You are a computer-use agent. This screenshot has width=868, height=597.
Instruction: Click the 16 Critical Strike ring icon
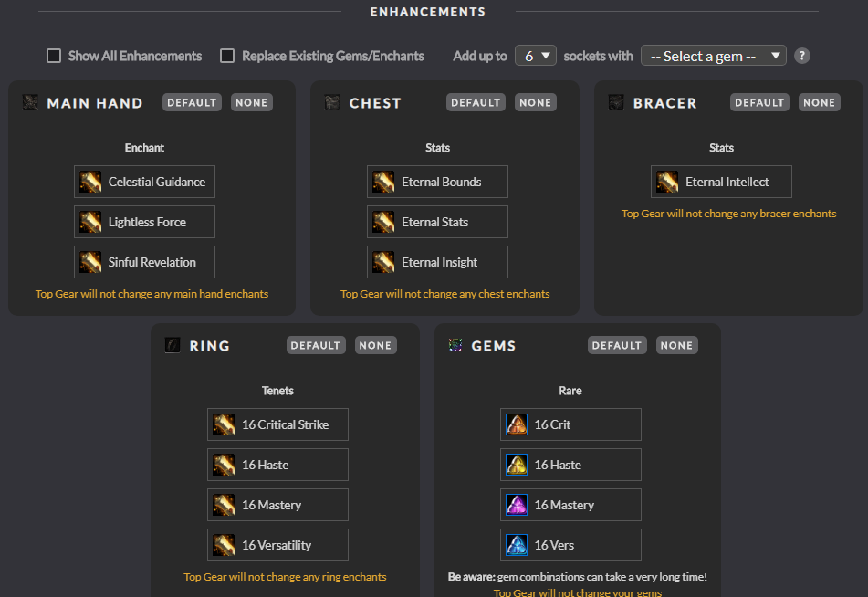pos(225,424)
